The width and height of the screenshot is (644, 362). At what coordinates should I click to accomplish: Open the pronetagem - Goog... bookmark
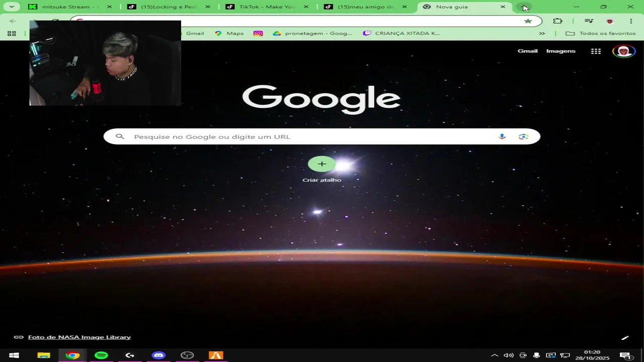[312, 33]
